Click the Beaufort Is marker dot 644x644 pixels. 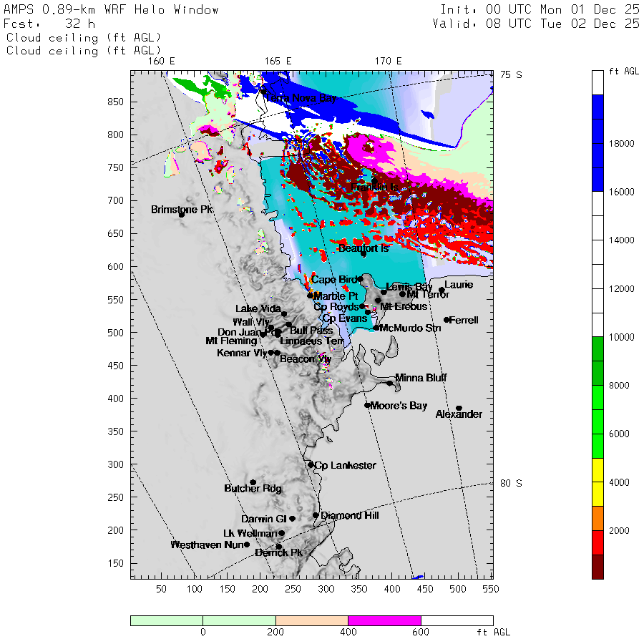[364, 254]
